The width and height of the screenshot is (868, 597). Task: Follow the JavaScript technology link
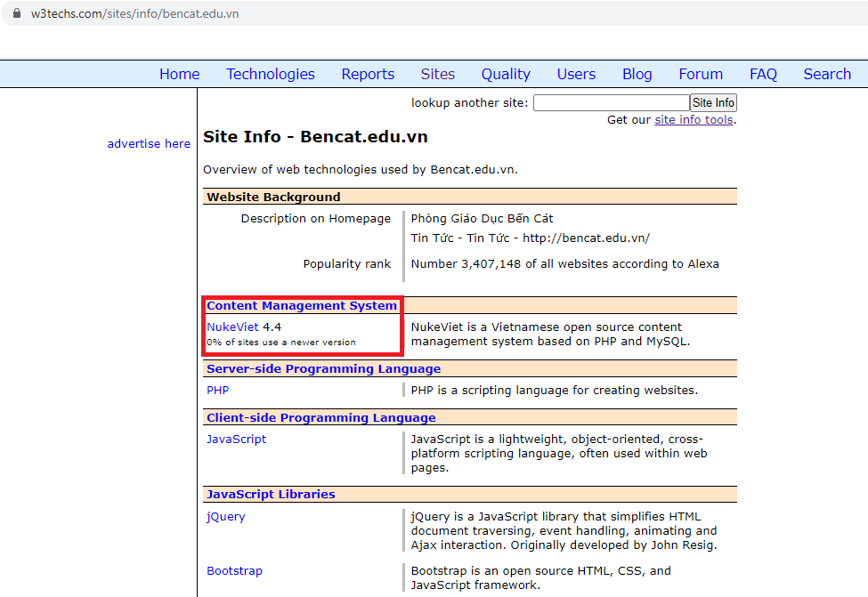click(237, 440)
